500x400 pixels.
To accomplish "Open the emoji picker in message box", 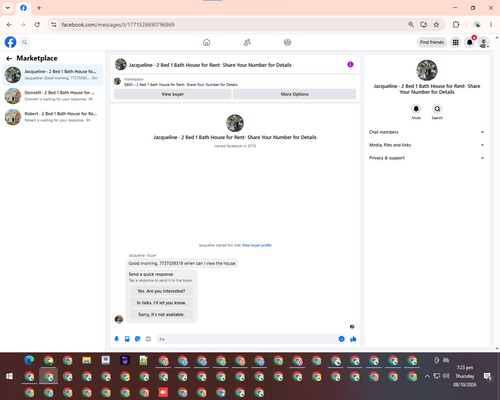I will point(341,339).
